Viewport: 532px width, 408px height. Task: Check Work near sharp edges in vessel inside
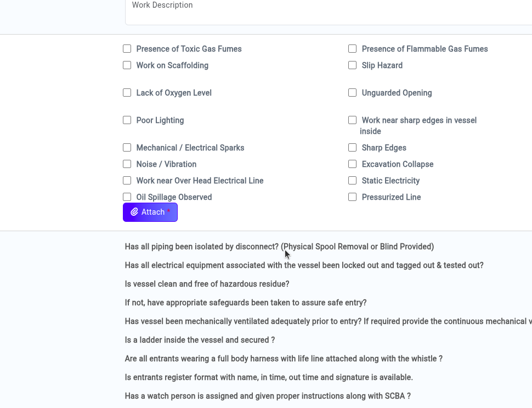click(353, 120)
